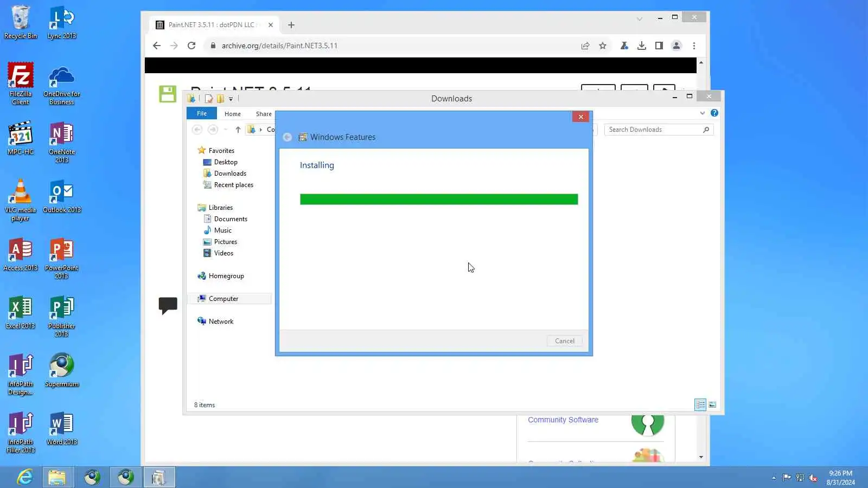Open the Recycle Bin desktop icon
868x488 pixels.
click(x=21, y=22)
